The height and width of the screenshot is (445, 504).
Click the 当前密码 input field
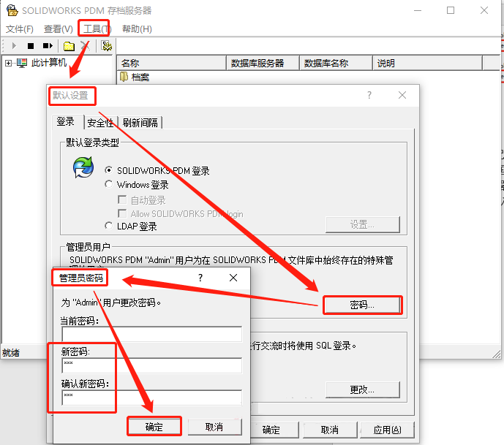[x=151, y=335]
